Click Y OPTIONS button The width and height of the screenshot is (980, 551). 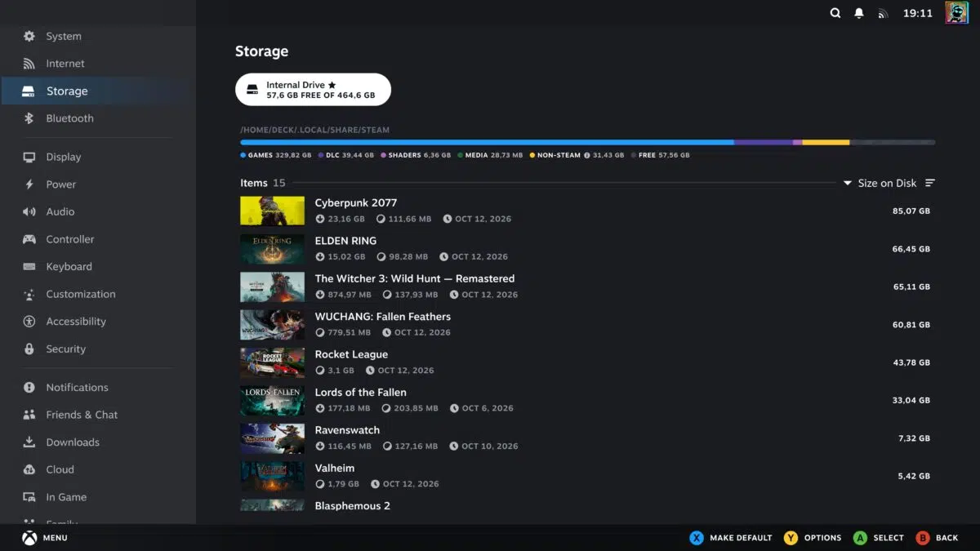pyautogui.click(x=813, y=538)
